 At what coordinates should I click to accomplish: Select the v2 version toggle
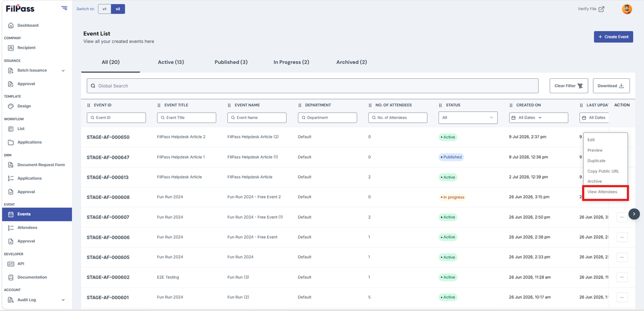[118, 9]
